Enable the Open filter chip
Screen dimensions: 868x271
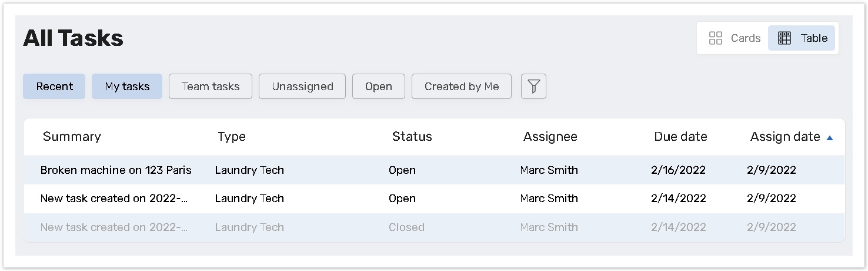click(x=379, y=87)
